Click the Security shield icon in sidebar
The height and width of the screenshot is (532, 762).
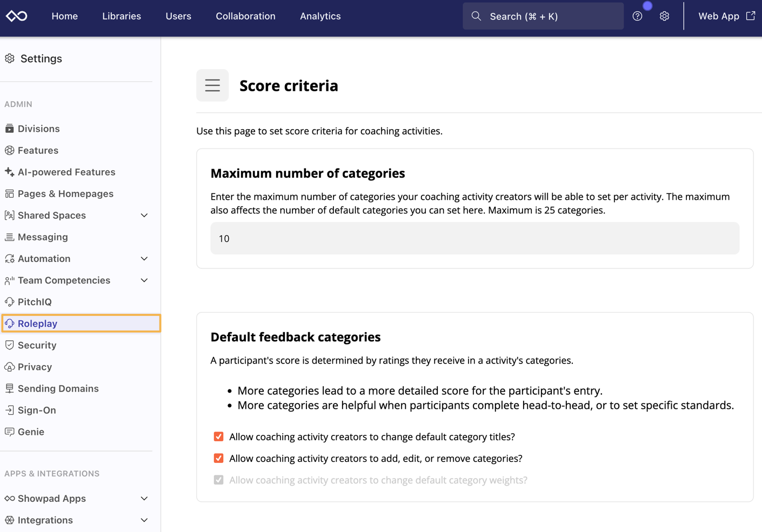[x=9, y=345]
